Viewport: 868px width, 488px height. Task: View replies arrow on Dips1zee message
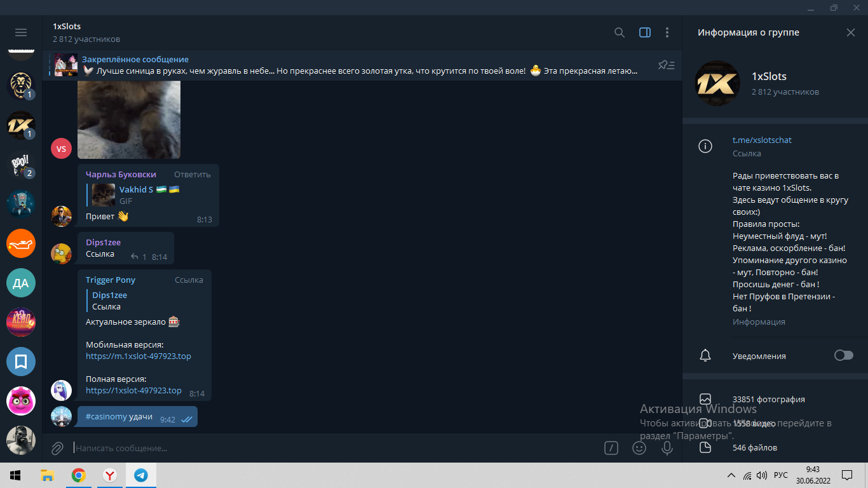tap(139, 257)
